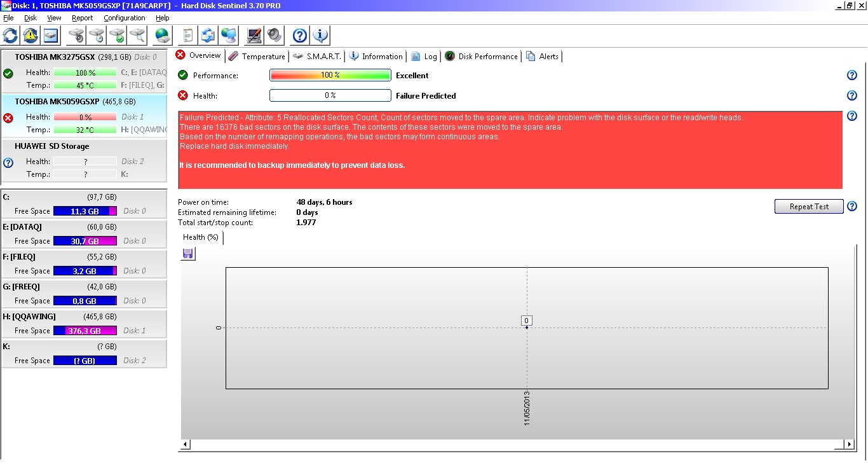Open the File menu
The width and height of the screenshot is (868, 463).
8,18
